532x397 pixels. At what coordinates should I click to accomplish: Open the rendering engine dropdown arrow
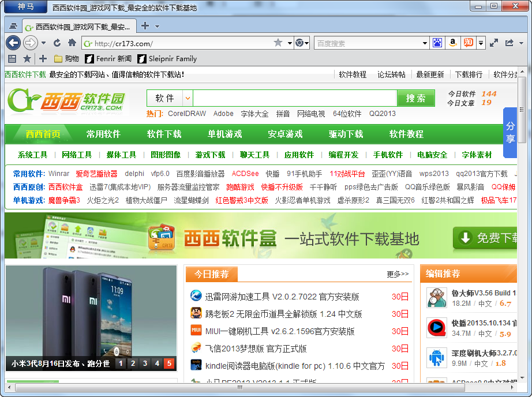pyautogui.click(x=307, y=43)
